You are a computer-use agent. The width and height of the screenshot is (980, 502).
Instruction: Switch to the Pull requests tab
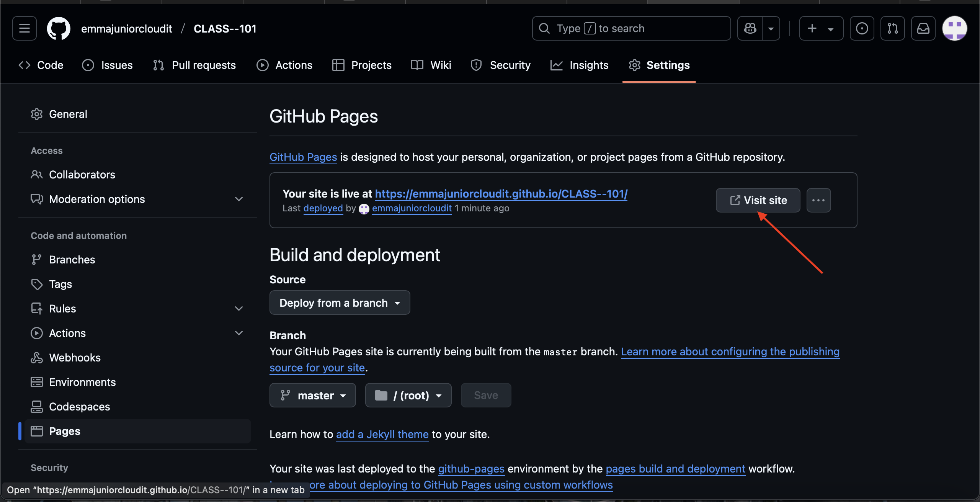click(194, 65)
